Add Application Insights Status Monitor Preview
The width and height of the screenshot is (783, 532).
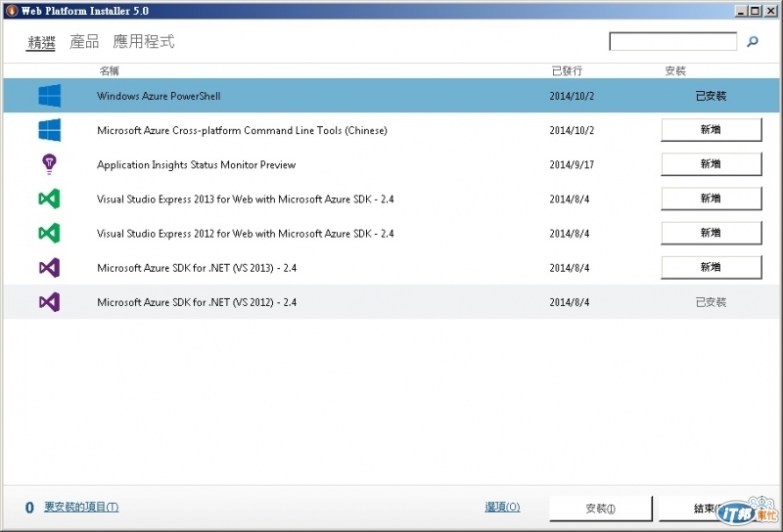712,164
